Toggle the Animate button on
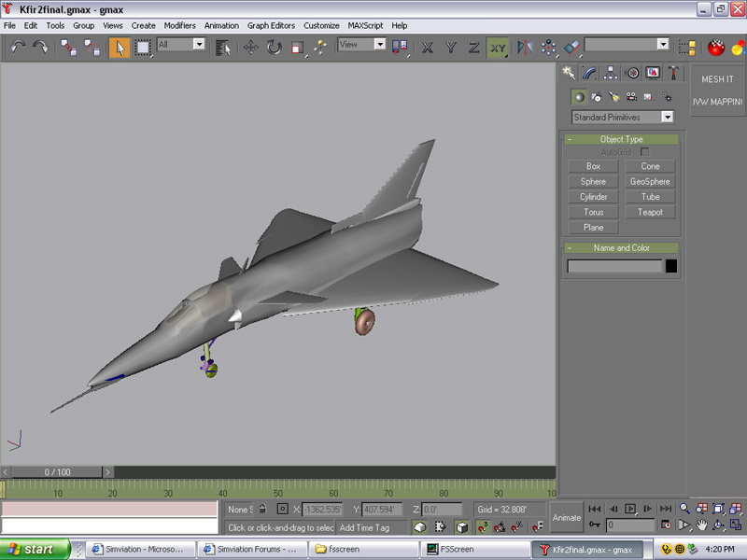This screenshot has width=747, height=560. pyautogui.click(x=566, y=516)
